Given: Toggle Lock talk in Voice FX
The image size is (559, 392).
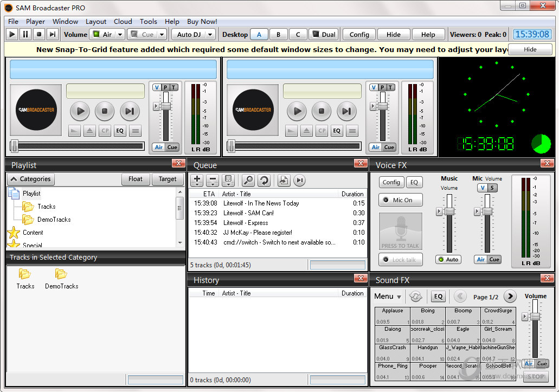Looking at the screenshot, I should click(400, 260).
